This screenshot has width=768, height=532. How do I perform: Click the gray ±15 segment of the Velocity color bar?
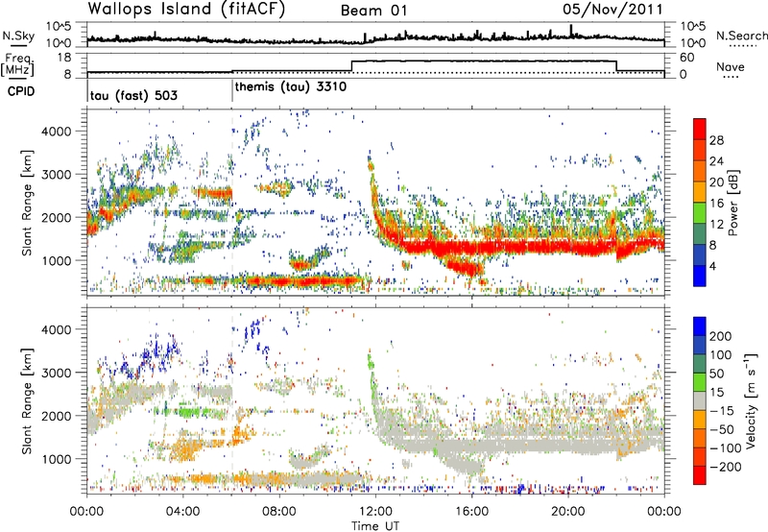(700, 400)
